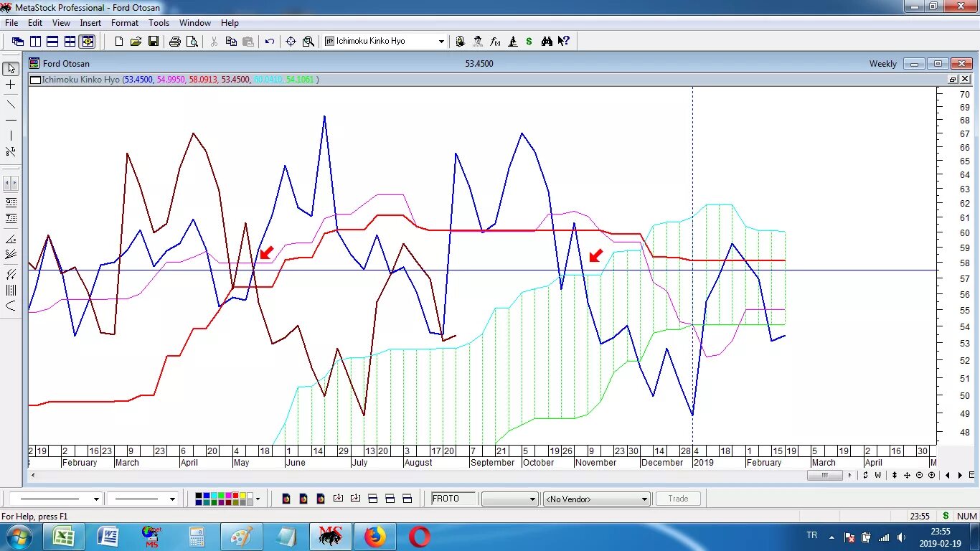Image resolution: width=980 pixels, height=551 pixels.
Task: Open the Format menu
Action: tap(125, 23)
